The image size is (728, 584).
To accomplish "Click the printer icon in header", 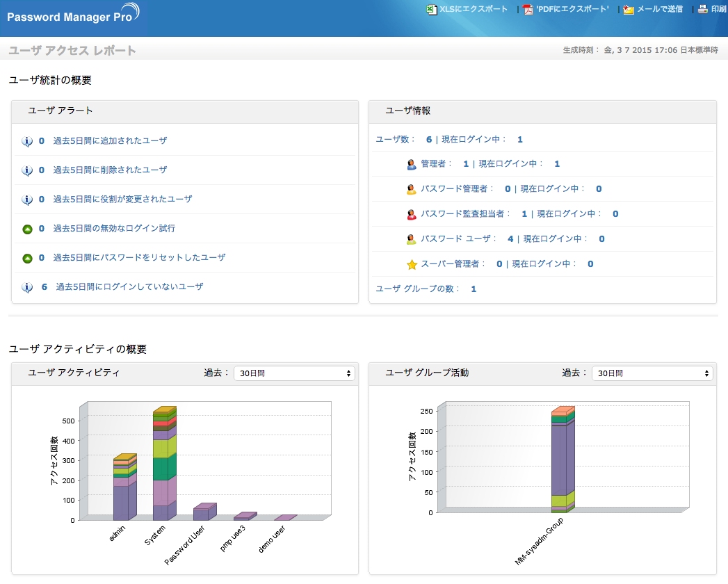I will [x=703, y=9].
